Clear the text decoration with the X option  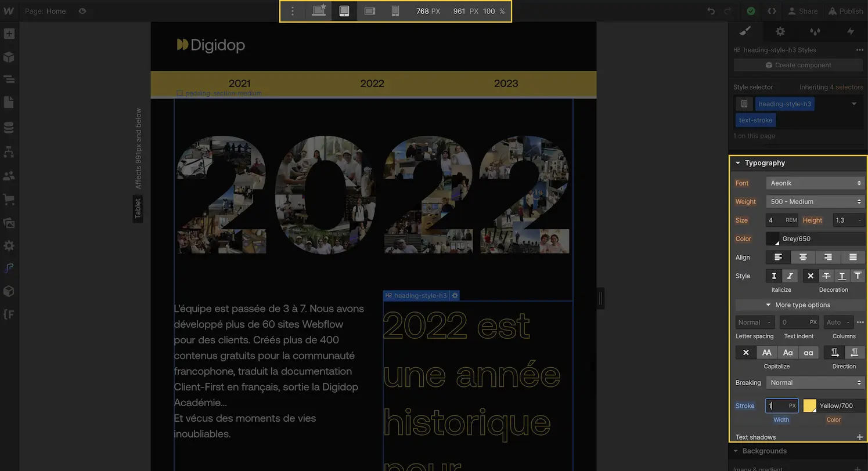(x=811, y=276)
